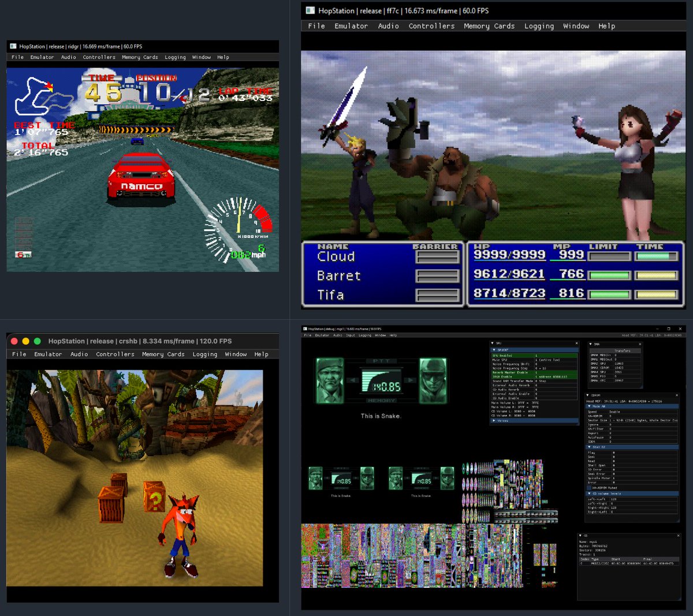Viewport: 693px width, 616px height.
Task: Open Emulator menu in mgs1 debug window
Action: point(322,335)
